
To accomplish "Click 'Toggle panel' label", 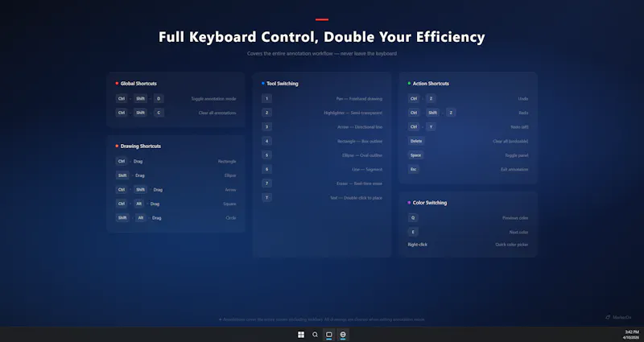I will 516,155.
